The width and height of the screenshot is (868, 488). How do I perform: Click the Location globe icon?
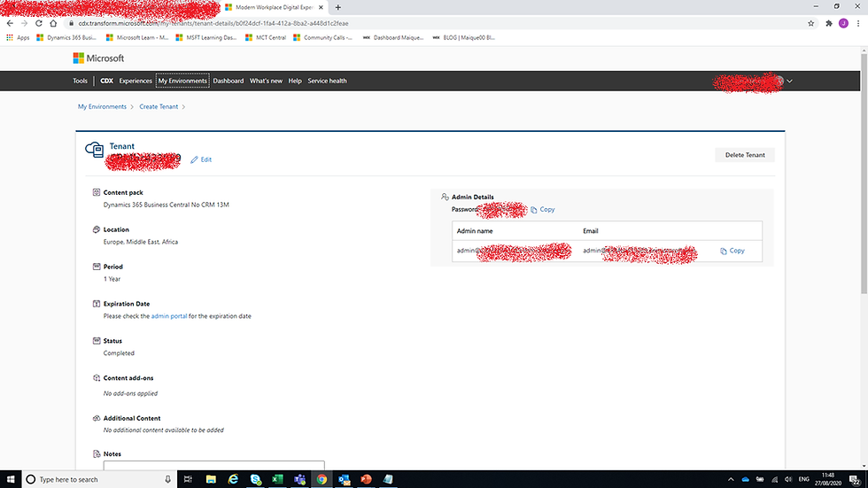[97, 229]
